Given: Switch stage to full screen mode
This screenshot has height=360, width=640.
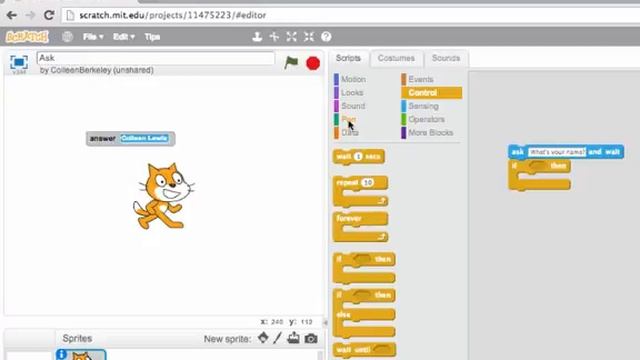Looking at the screenshot, I should click(19, 62).
